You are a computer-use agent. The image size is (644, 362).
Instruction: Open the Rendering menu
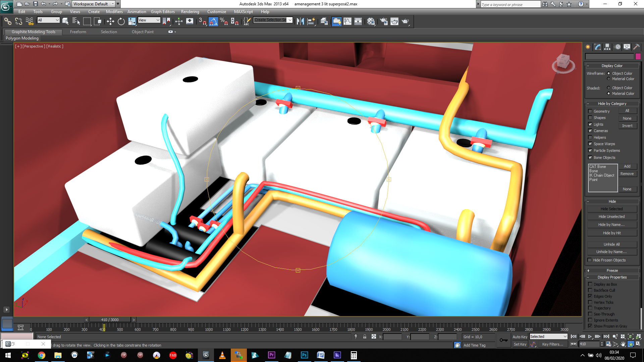click(x=190, y=12)
